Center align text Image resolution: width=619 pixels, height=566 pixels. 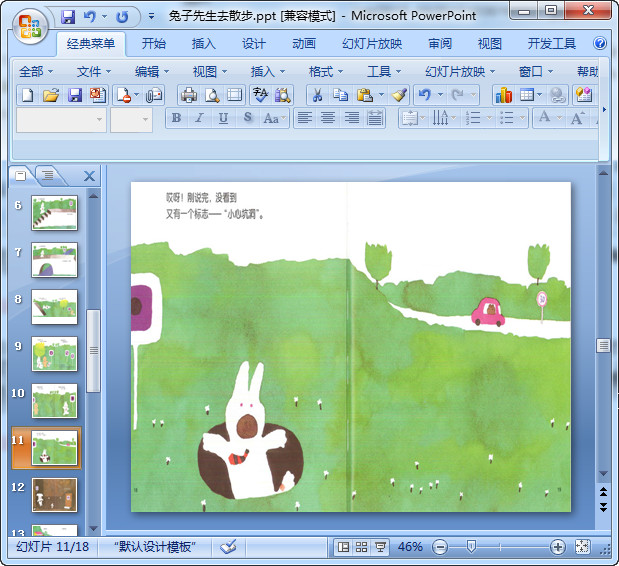coord(328,118)
